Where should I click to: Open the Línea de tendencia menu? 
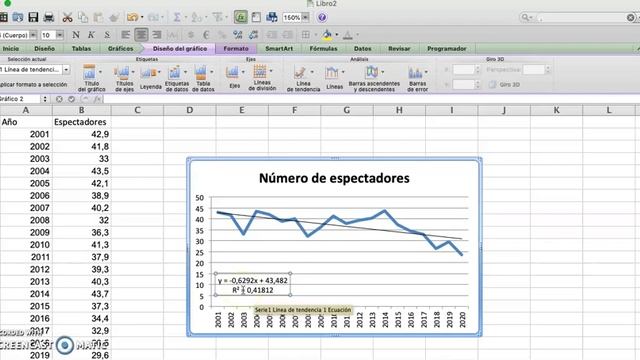click(x=303, y=78)
